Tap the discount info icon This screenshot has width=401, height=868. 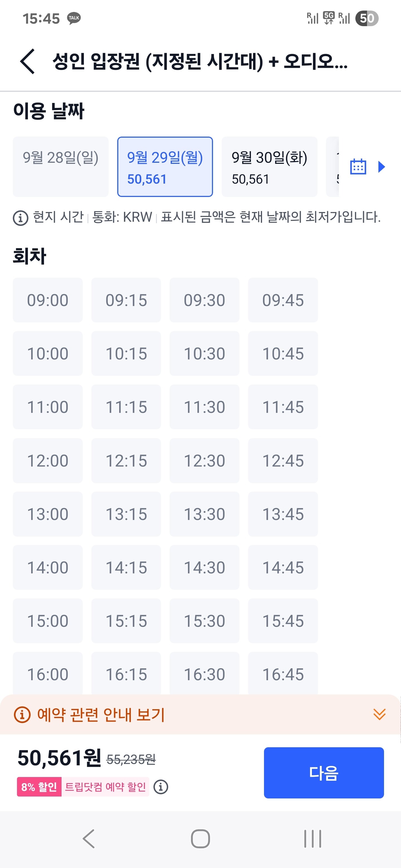pyautogui.click(x=161, y=787)
